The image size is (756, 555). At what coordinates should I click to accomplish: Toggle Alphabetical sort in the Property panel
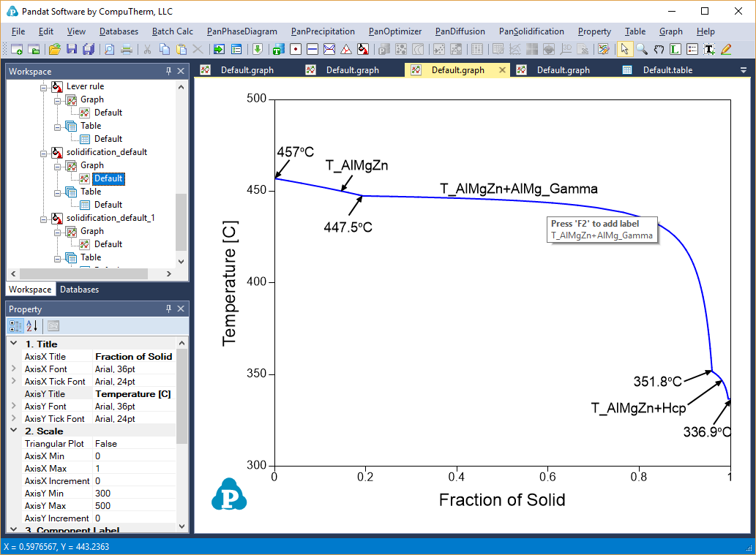click(x=32, y=326)
